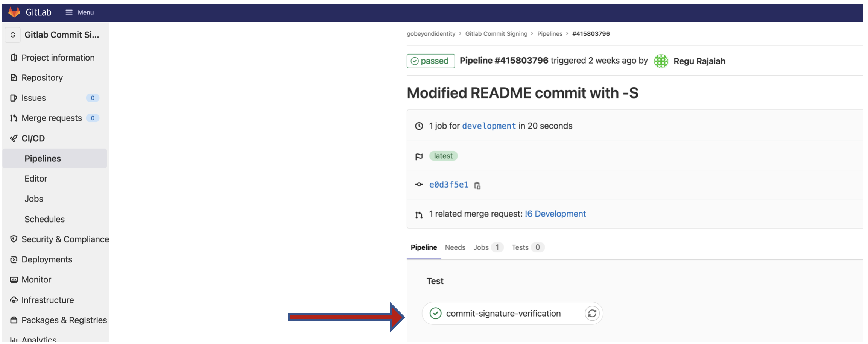Click Regu Rajaiah's avatar
868x344 pixels.
click(x=661, y=61)
